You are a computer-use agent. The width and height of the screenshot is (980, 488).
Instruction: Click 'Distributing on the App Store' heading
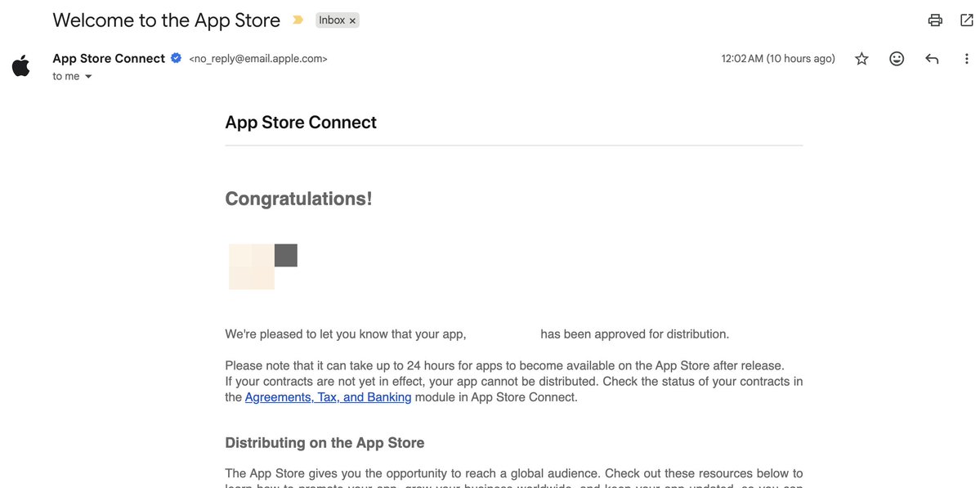(324, 443)
